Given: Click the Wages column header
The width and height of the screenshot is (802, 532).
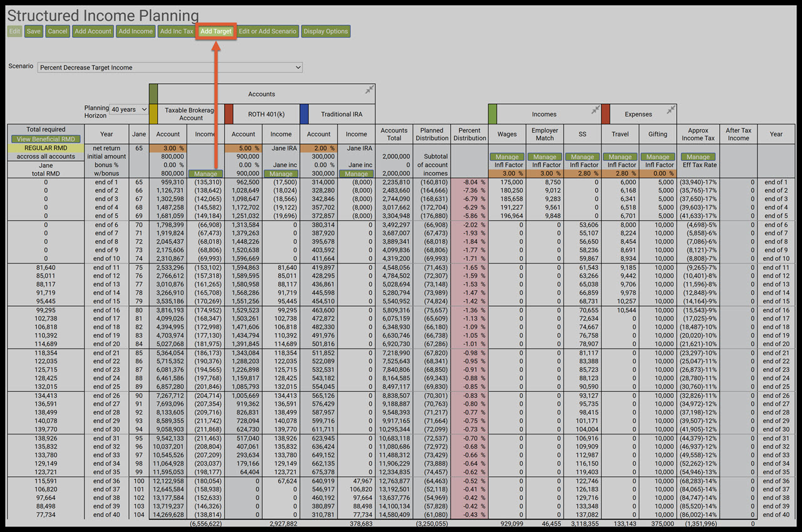Looking at the screenshot, I should point(507,134).
